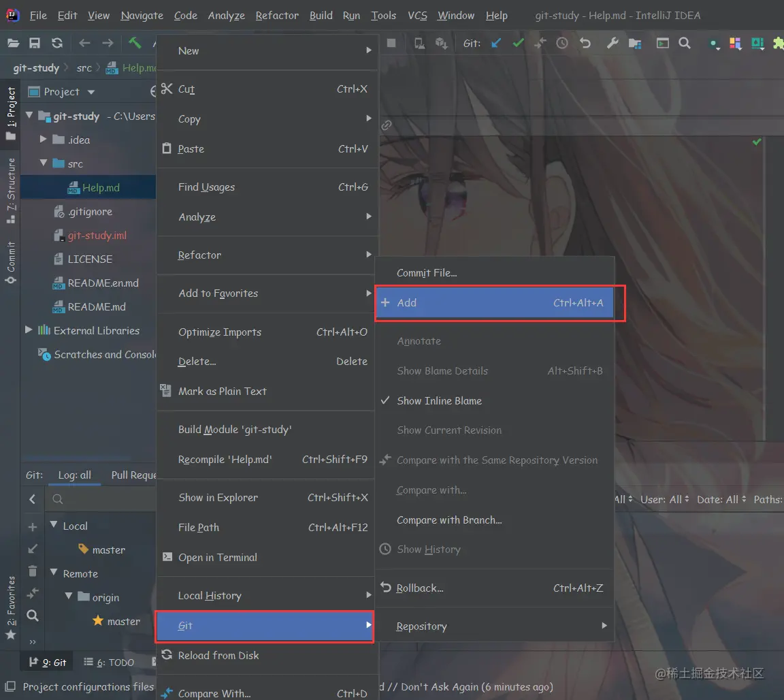The width and height of the screenshot is (784, 700).
Task: Open the 2: Favorites side tab
Action: (x=10, y=607)
